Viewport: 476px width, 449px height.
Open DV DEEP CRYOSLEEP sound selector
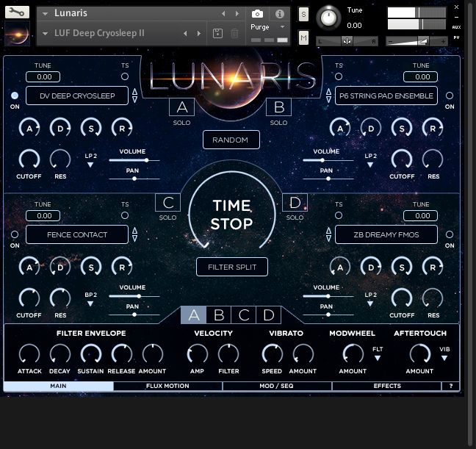coord(77,96)
